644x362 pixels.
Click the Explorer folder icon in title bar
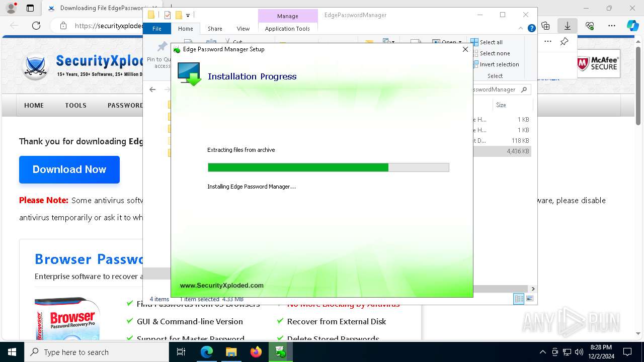pyautogui.click(x=151, y=15)
